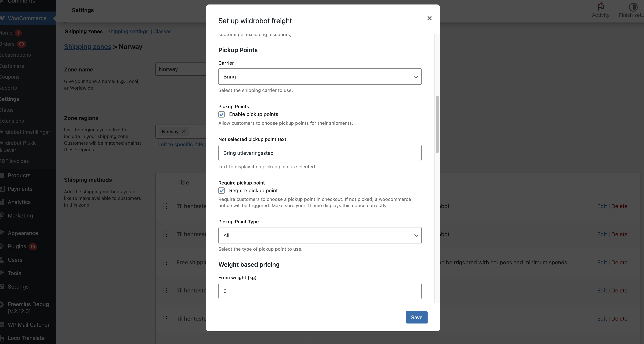Image resolution: width=644 pixels, height=344 pixels.
Task: Click the Zone name field containing Norway
Action: tap(181, 69)
